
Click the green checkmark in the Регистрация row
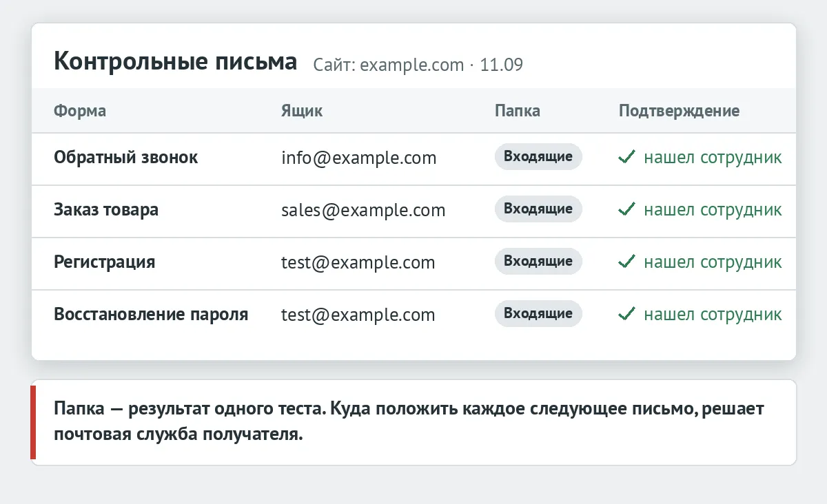pos(626,262)
